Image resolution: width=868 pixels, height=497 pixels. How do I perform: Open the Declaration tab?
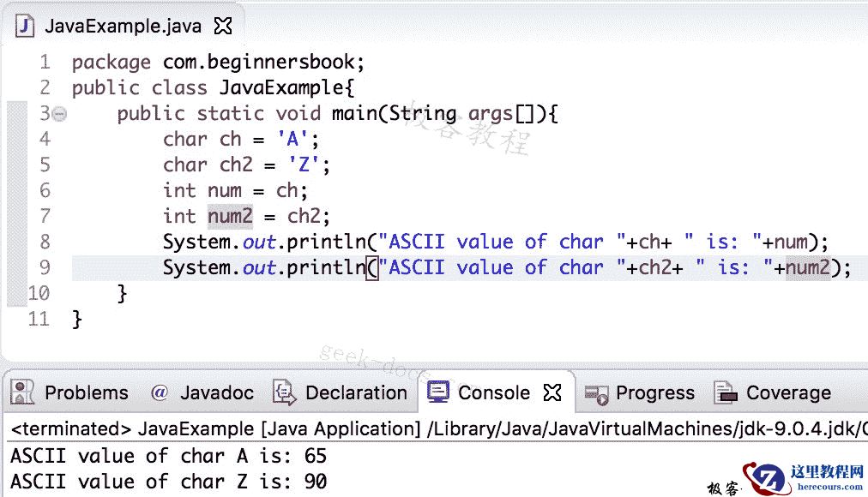(353, 392)
